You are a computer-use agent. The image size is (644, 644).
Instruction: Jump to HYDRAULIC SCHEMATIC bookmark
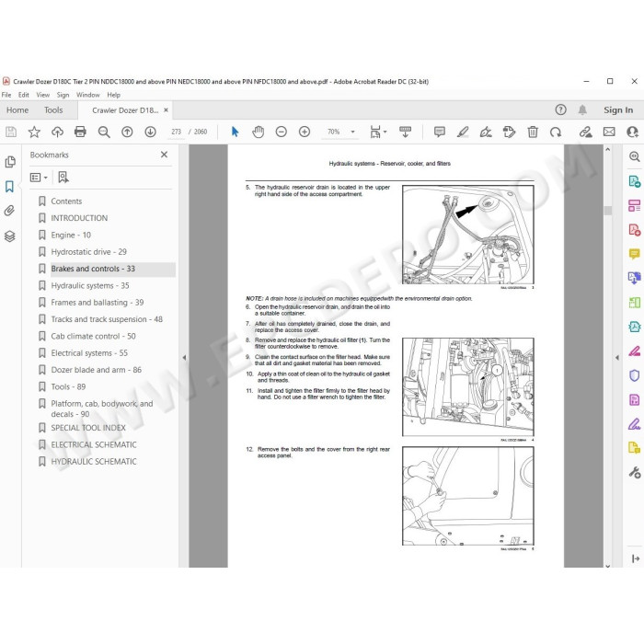point(94,462)
